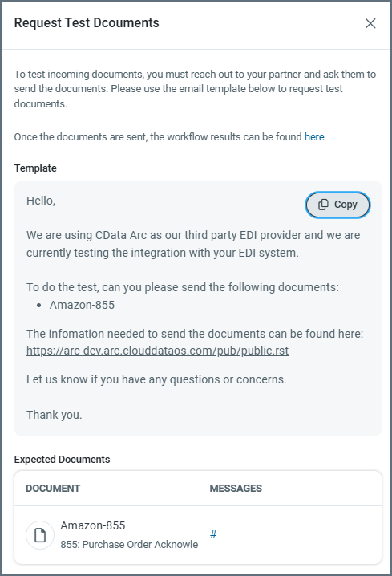Open the arc-dev public.rst URL link

pos(157,351)
